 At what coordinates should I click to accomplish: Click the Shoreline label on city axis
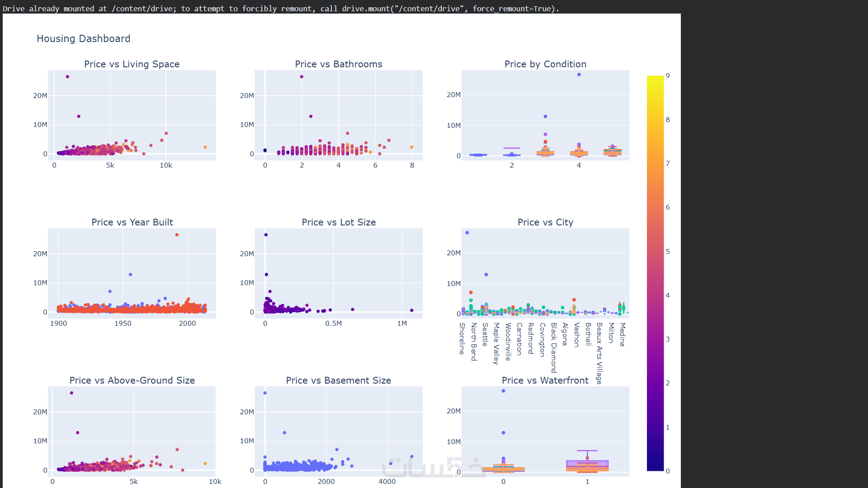coord(462,338)
